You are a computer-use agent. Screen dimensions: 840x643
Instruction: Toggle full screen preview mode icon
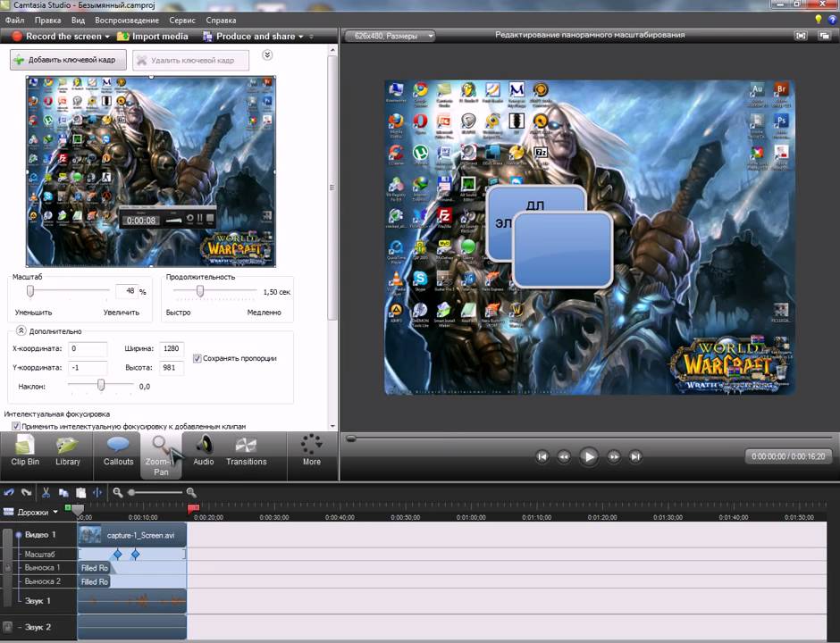tap(801, 36)
